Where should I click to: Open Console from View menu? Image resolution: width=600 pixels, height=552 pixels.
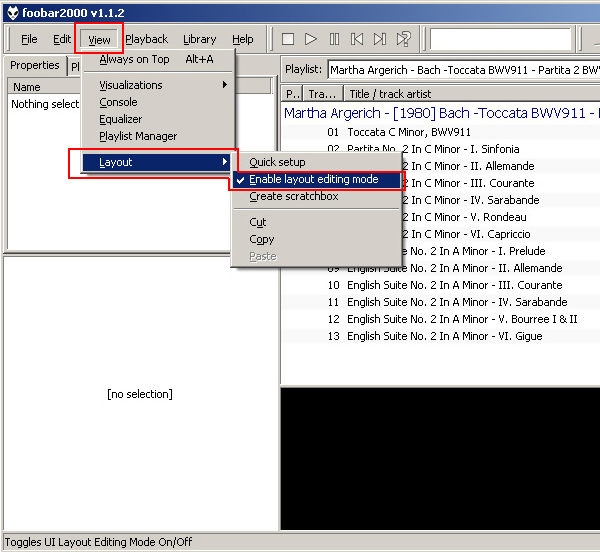pos(158,102)
